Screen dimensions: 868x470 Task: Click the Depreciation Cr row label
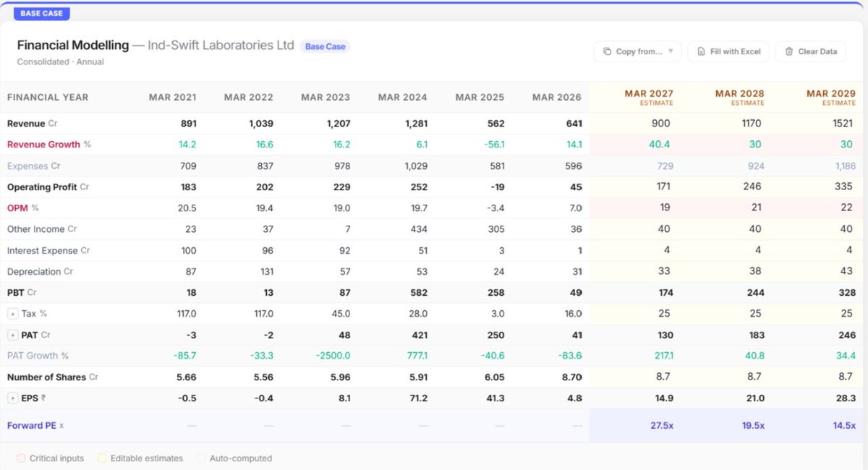tap(40, 271)
